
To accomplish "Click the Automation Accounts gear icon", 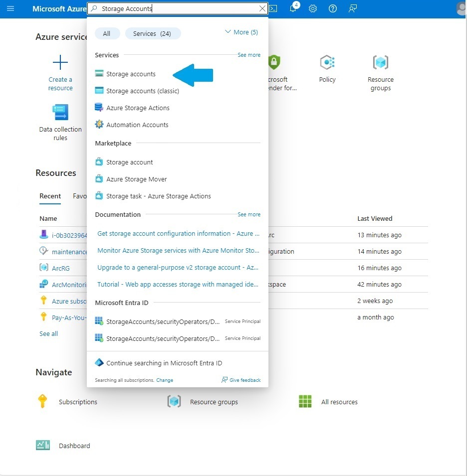I will click(99, 125).
